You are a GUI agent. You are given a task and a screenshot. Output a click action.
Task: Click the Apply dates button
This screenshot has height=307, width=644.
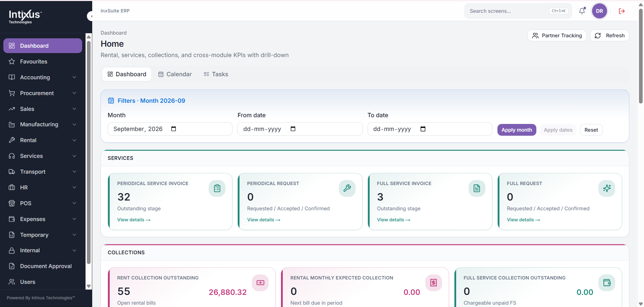[558, 130]
